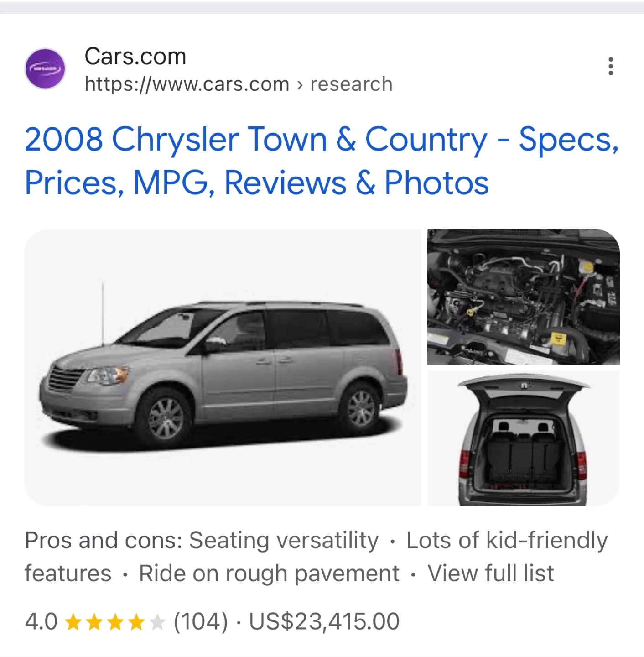Open the (104) reviews count
This screenshot has height=657, width=644.
[201, 622]
